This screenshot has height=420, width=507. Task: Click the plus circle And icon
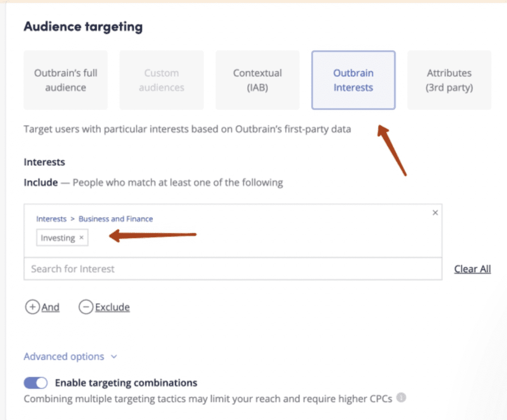pyautogui.click(x=33, y=307)
